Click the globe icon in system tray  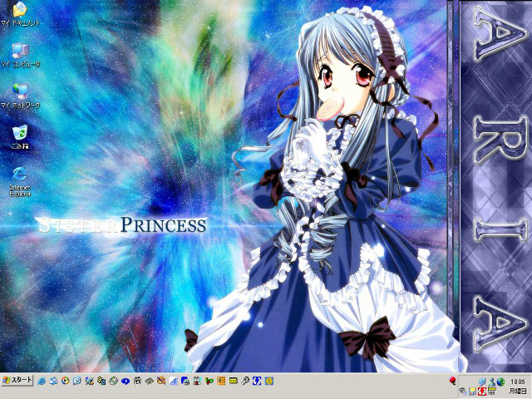[x=501, y=381]
